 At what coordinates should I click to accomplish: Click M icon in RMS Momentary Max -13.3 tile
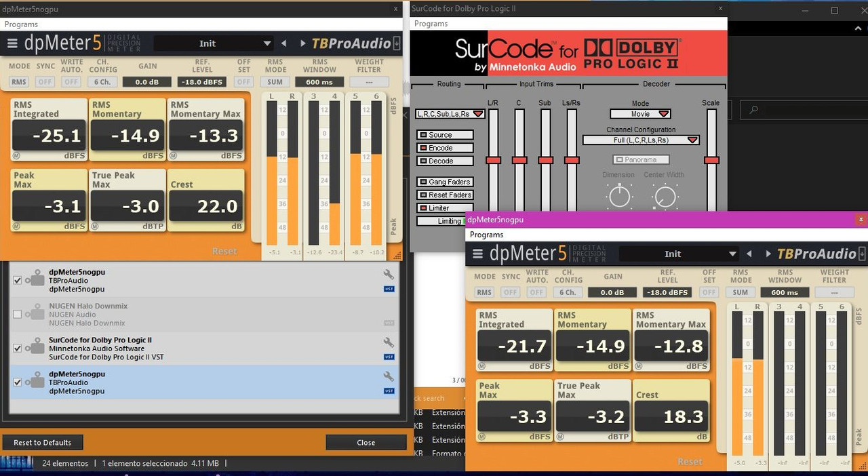[174, 156]
